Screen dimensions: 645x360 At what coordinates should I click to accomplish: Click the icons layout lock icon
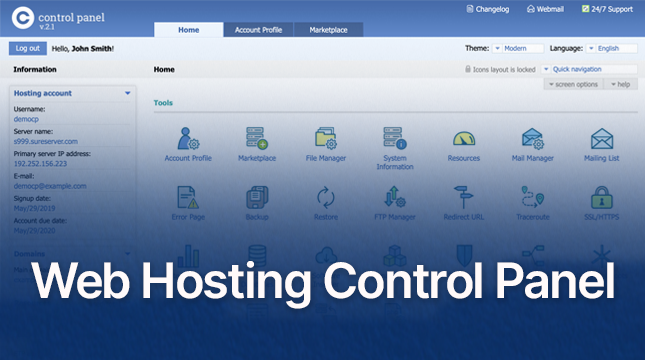tap(468, 69)
